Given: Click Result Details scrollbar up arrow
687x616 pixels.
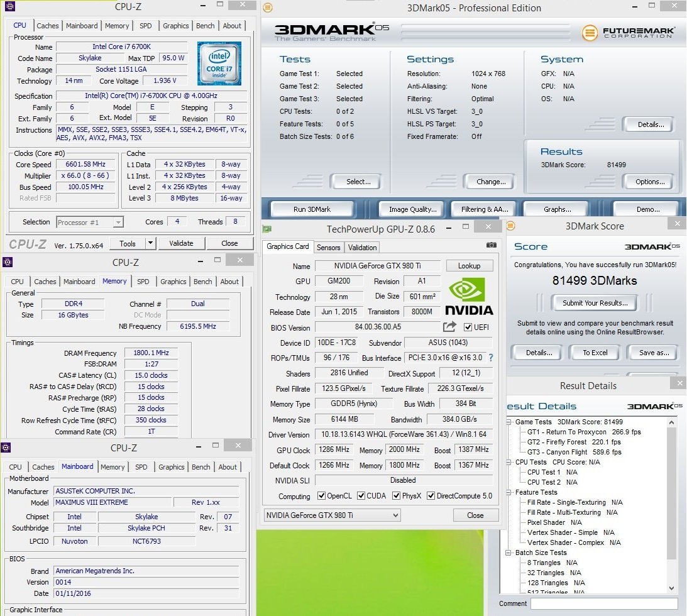Looking at the screenshot, I should [671, 422].
